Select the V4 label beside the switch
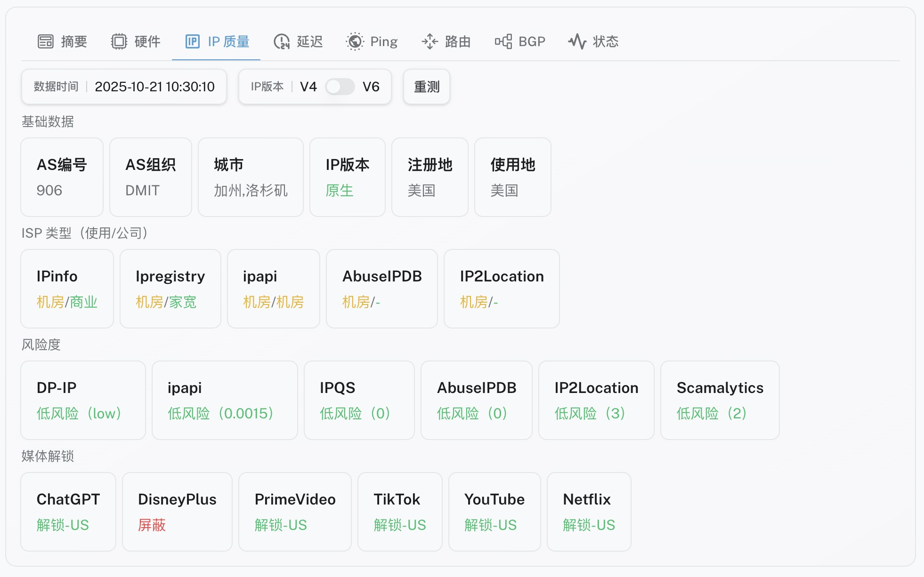Screen dimensions: 924x577 coord(308,87)
